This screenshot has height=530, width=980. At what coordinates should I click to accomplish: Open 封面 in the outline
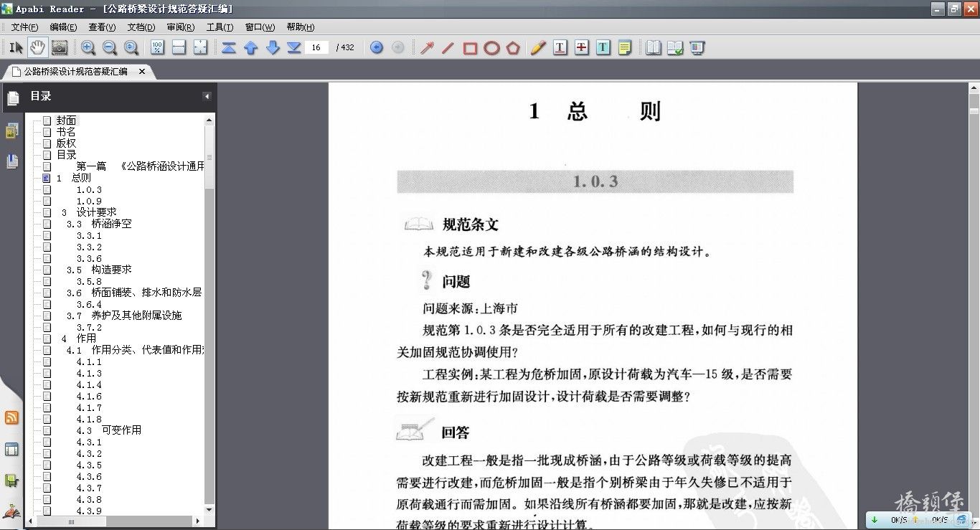(66, 120)
